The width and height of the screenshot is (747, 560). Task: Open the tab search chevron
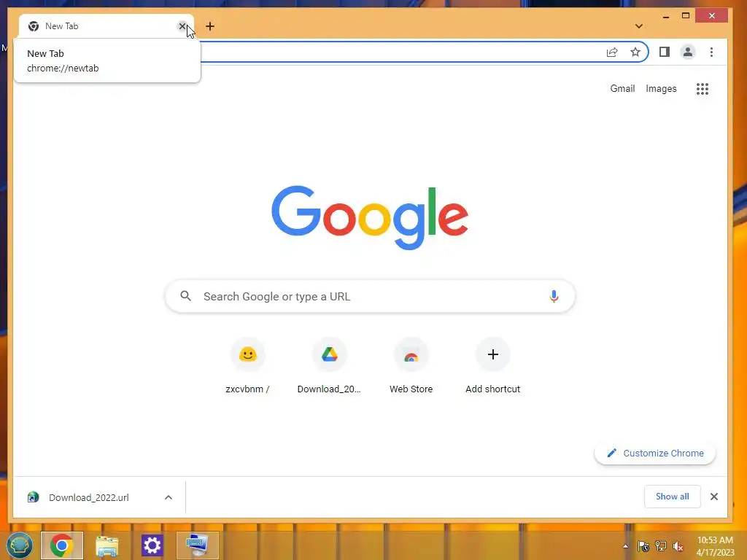639,26
